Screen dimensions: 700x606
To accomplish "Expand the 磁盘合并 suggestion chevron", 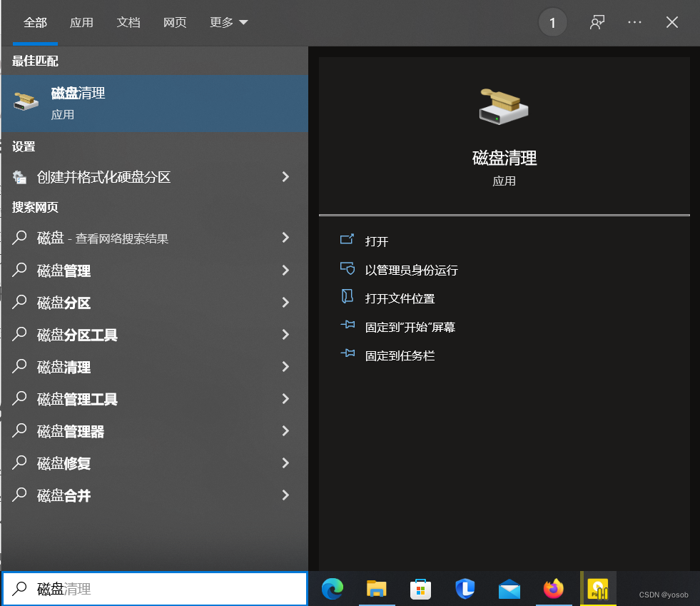I will [x=285, y=495].
